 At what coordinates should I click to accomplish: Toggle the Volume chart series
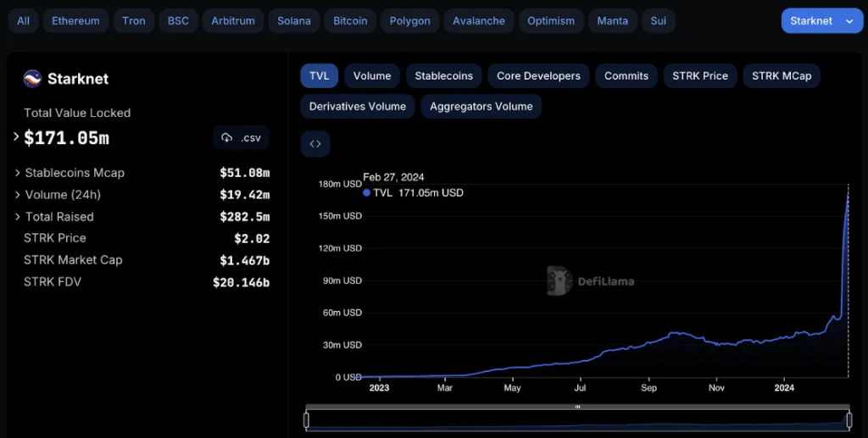pos(372,75)
